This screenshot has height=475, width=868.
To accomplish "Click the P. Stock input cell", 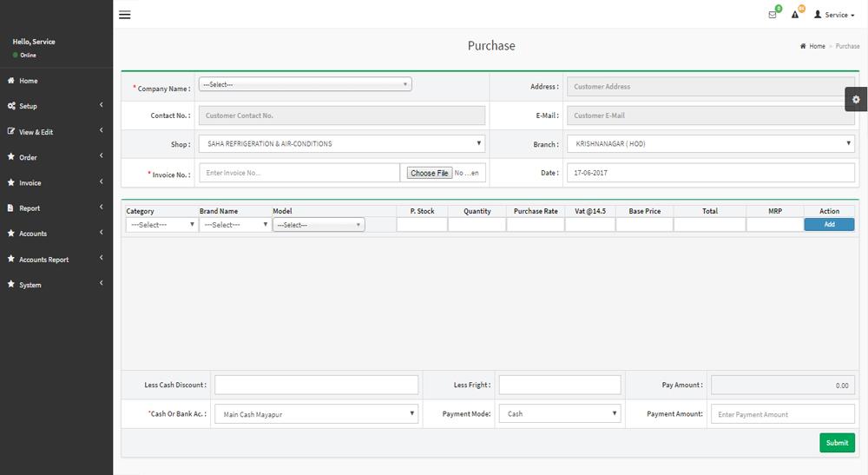I will click(x=422, y=224).
